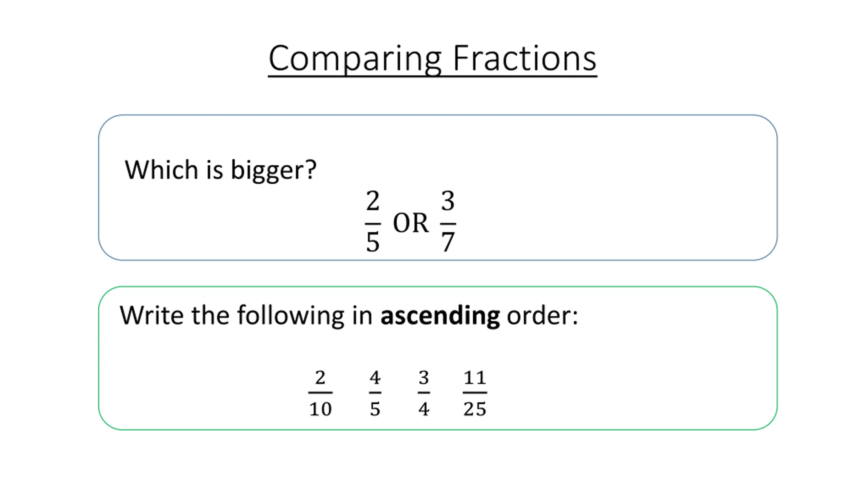Screen dimensions: 868x488
Task: Click the fraction 3 over 4
Action: (x=424, y=393)
